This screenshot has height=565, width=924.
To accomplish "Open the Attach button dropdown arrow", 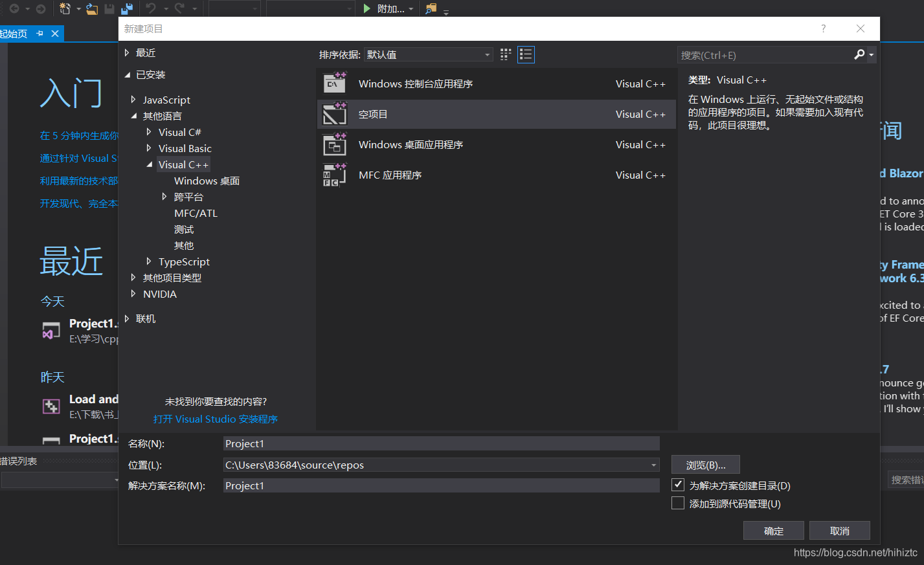I will (x=411, y=9).
